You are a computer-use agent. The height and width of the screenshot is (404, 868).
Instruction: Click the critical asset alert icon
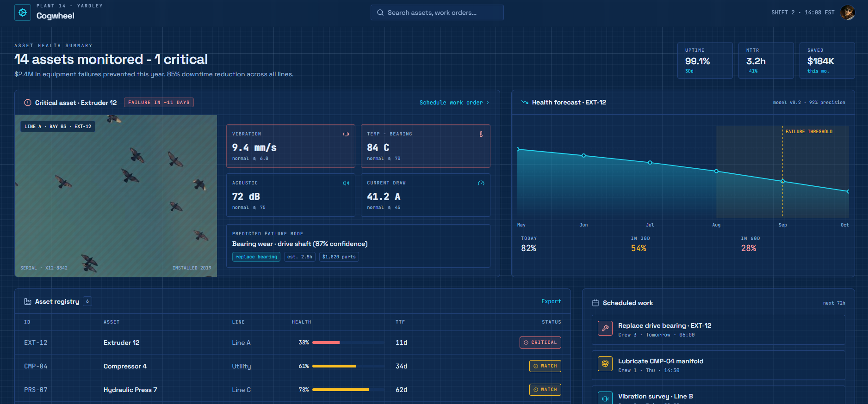click(x=28, y=103)
